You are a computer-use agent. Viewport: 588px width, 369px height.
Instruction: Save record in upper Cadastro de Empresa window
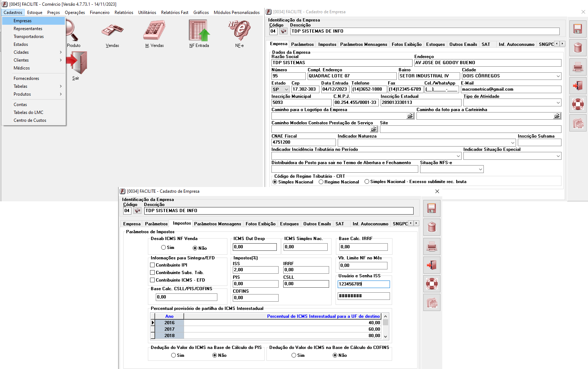point(578,29)
